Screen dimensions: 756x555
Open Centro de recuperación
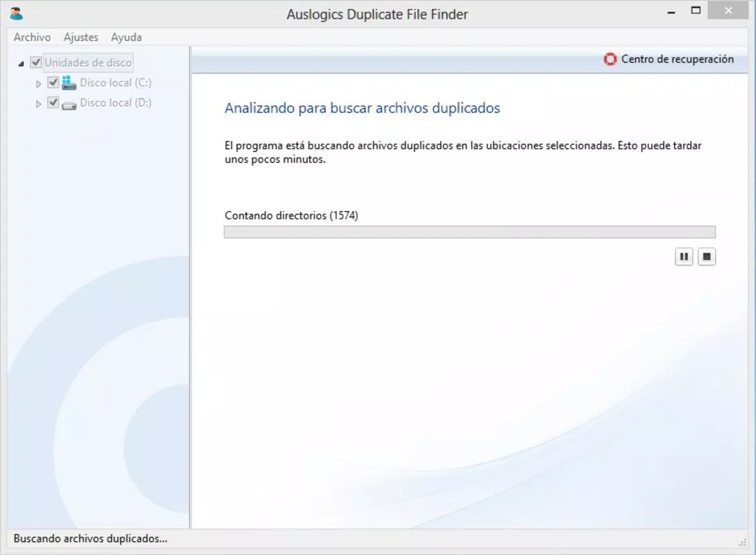[669, 59]
